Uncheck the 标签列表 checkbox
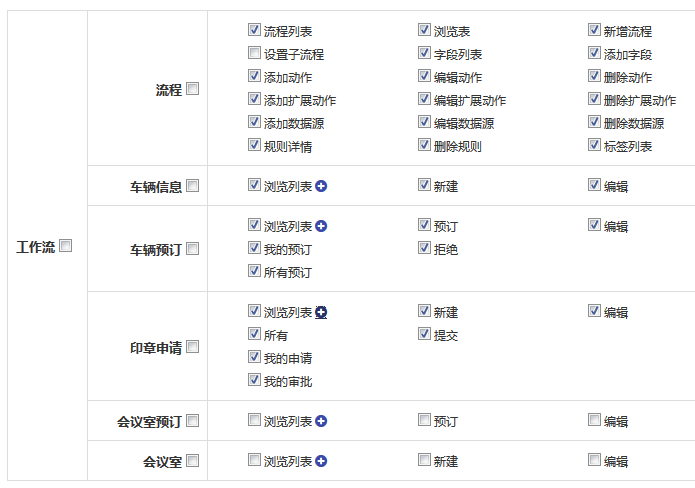The height and width of the screenshot is (488, 695). pos(594,145)
